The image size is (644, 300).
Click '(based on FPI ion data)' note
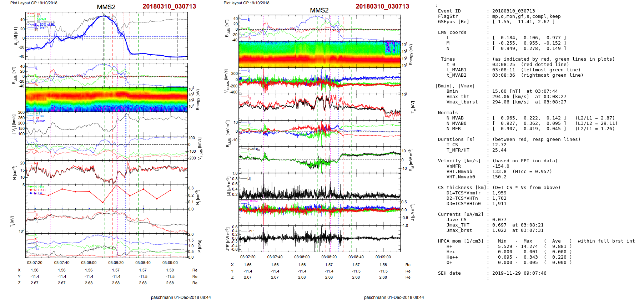pos(525,161)
